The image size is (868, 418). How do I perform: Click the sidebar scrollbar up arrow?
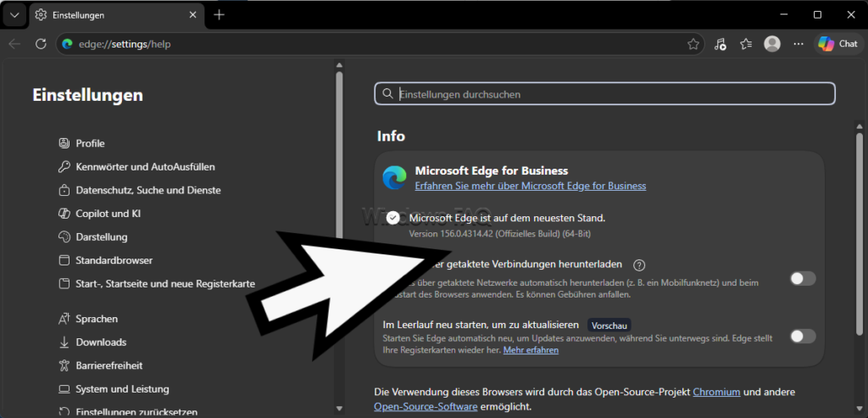pos(339,65)
